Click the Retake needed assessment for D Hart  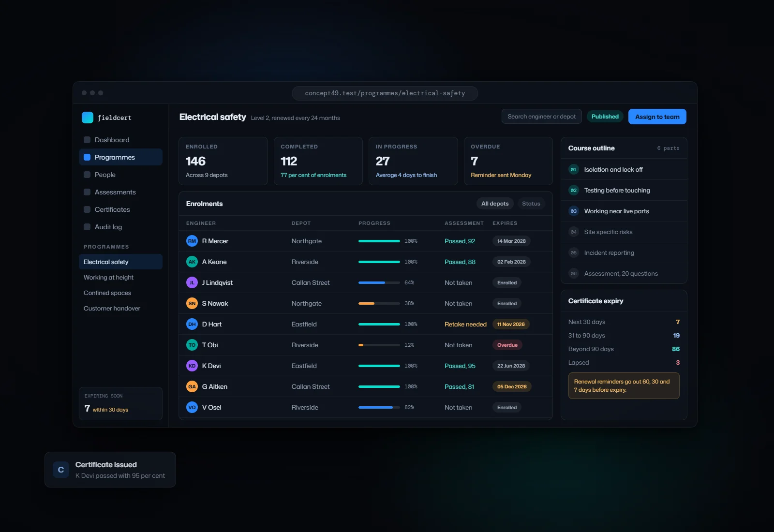point(465,324)
